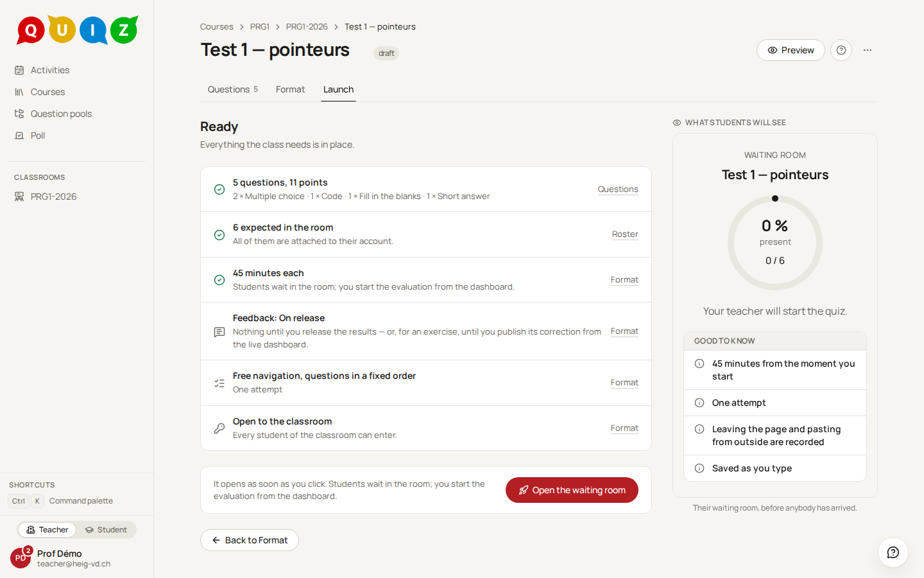Switch to the Format tab
The width and height of the screenshot is (924, 578).
point(290,89)
